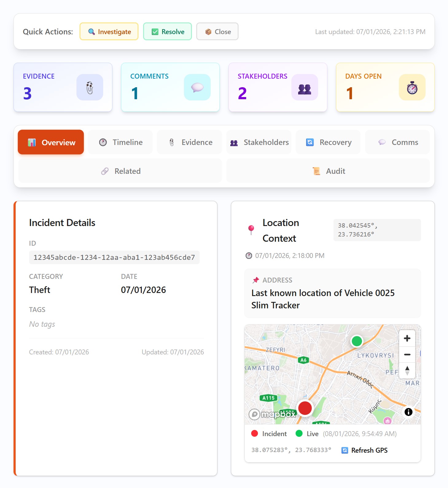
Task: Click the green Live legend dot
Action: click(x=299, y=433)
